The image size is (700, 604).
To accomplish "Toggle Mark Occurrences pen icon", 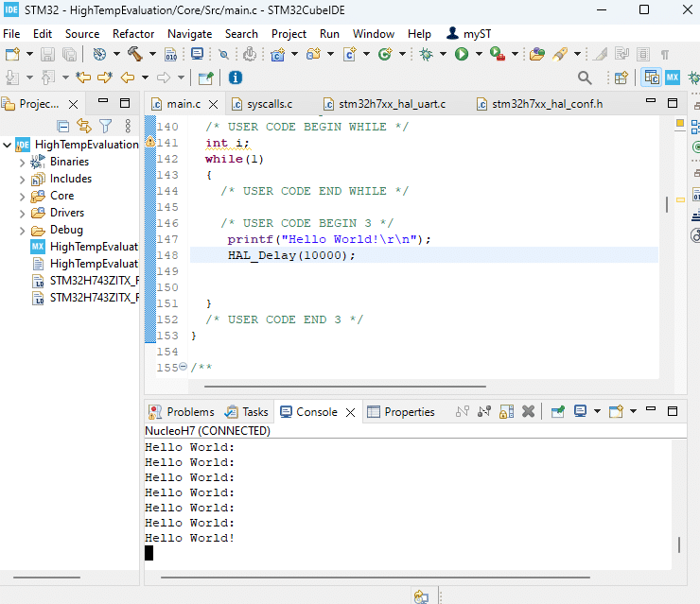I will pyautogui.click(x=600, y=55).
